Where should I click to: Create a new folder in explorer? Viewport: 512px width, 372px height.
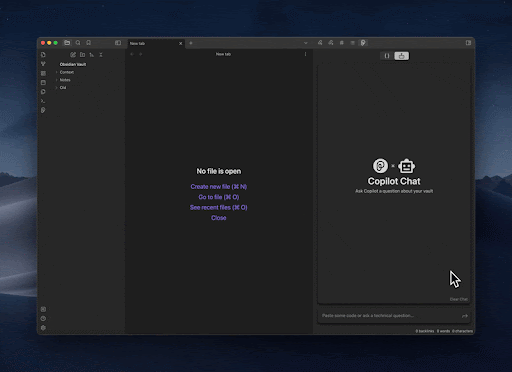[82, 55]
